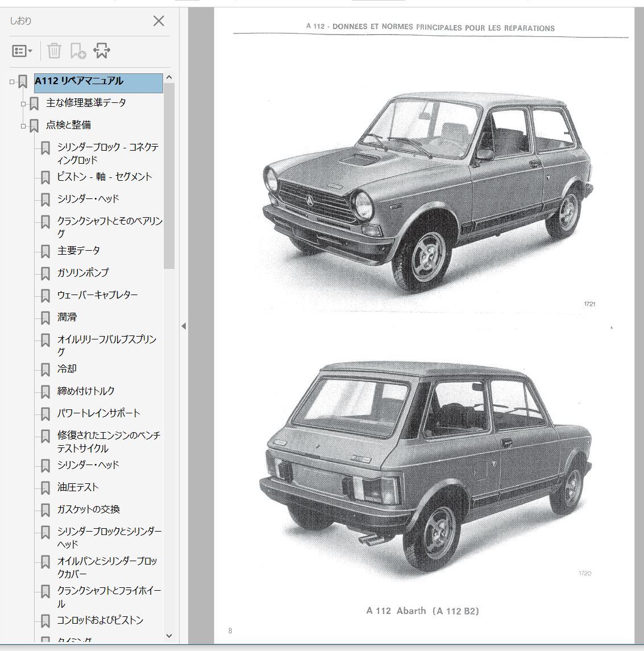Image resolution: width=644 pixels, height=651 pixels.
Task: Open the 主な修理基準データ bookmark
Action: (x=86, y=103)
